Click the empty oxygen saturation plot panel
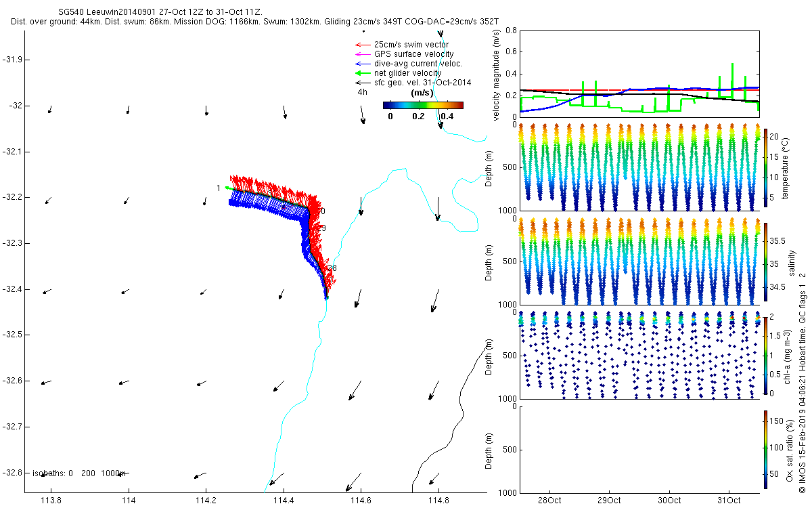This screenshot has height=508, width=812. [x=638, y=449]
